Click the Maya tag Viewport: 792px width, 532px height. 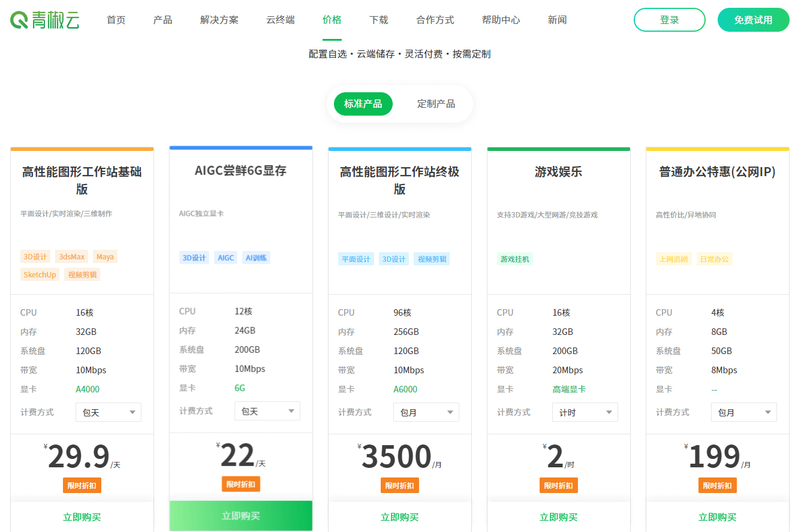coord(105,256)
